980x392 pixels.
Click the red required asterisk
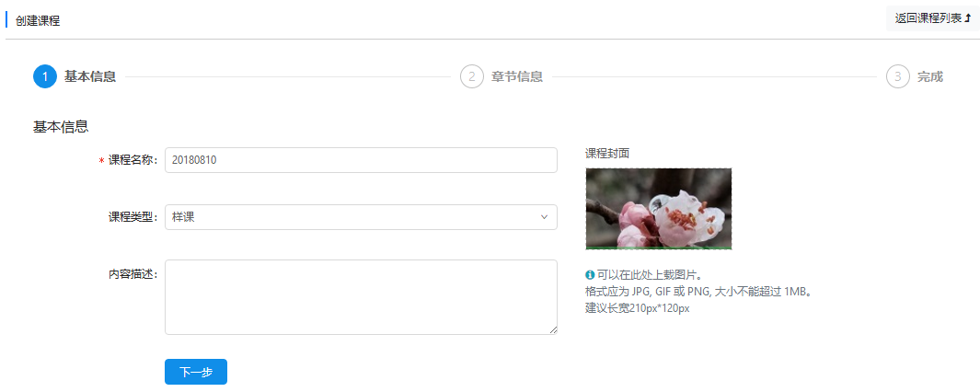[x=101, y=161]
